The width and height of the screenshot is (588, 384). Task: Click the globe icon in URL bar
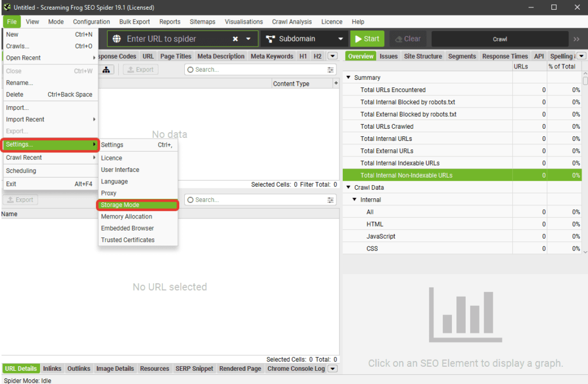[x=117, y=39]
